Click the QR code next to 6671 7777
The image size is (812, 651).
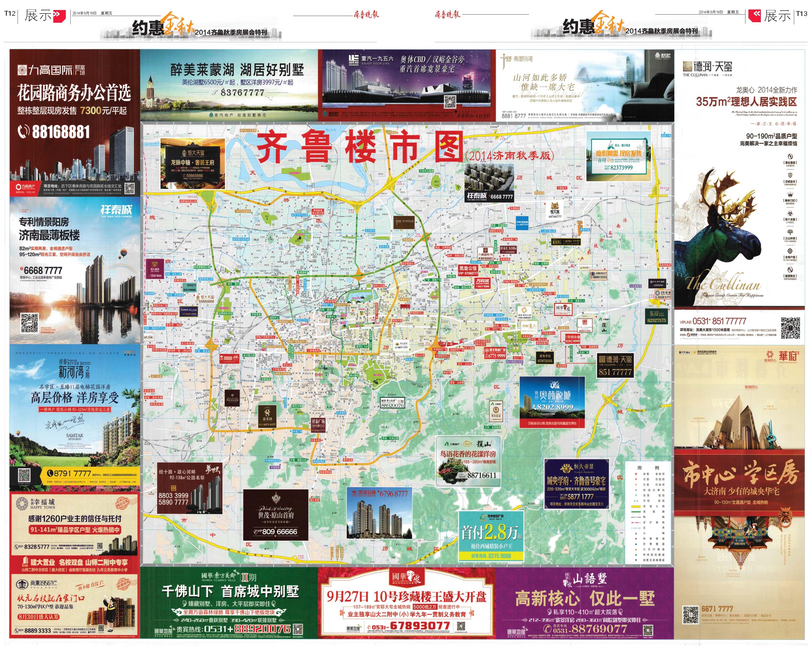click(x=691, y=615)
